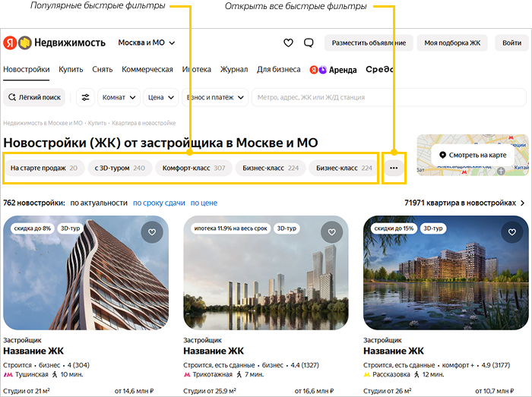532x397 pixels.
Task: Switch to the Купить tab
Action: (71, 69)
